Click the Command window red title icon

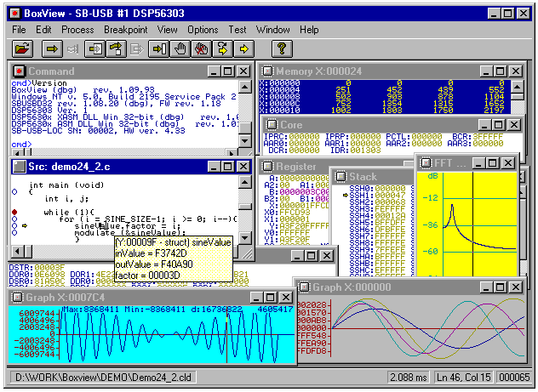click(19, 71)
